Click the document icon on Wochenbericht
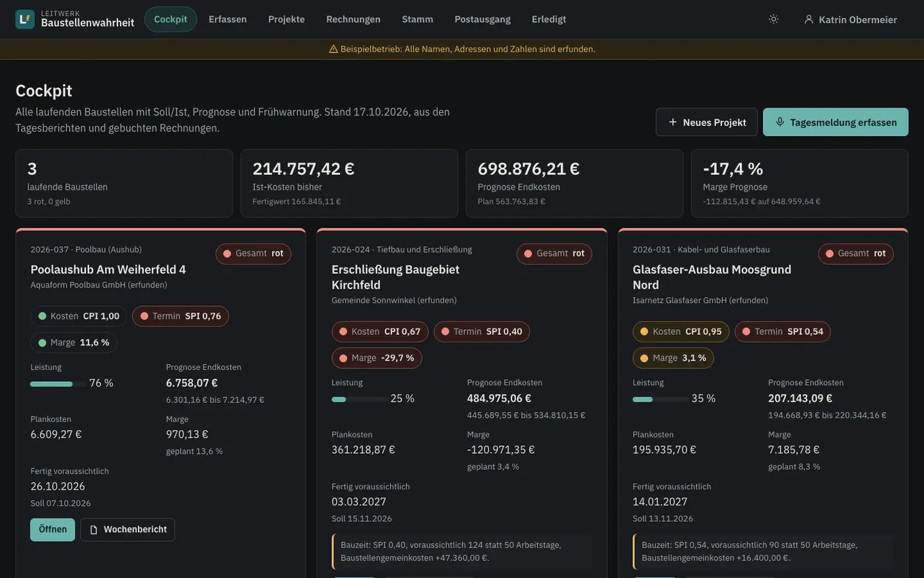This screenshot has width=924, height=578. tap(94, 530)
